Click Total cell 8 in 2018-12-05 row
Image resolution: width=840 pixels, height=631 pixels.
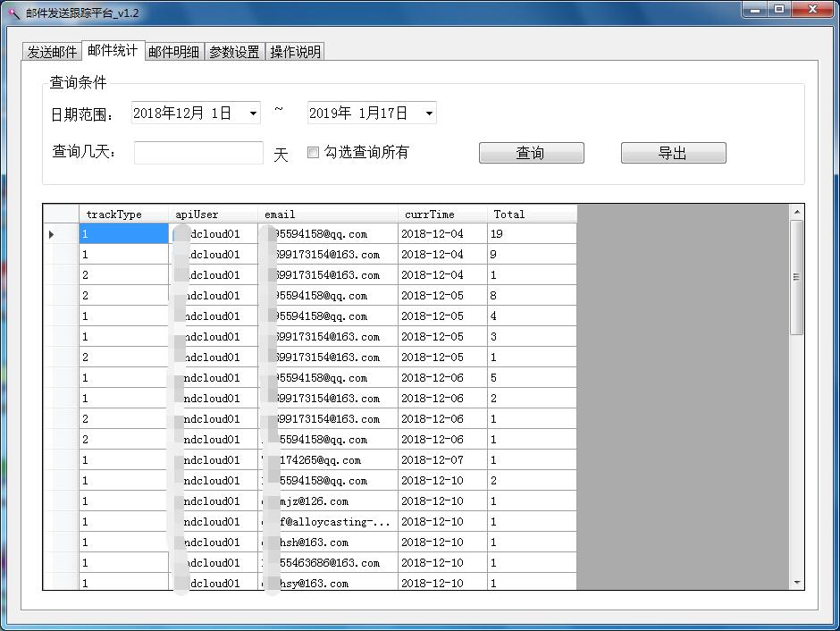pyautogui.click(x=532, y=296)
